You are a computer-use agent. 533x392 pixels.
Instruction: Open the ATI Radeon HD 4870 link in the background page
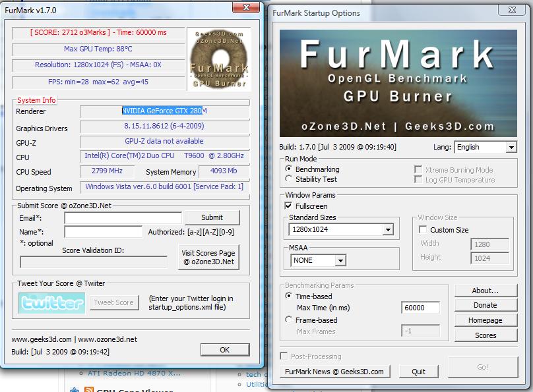click(x=135, y=374)
